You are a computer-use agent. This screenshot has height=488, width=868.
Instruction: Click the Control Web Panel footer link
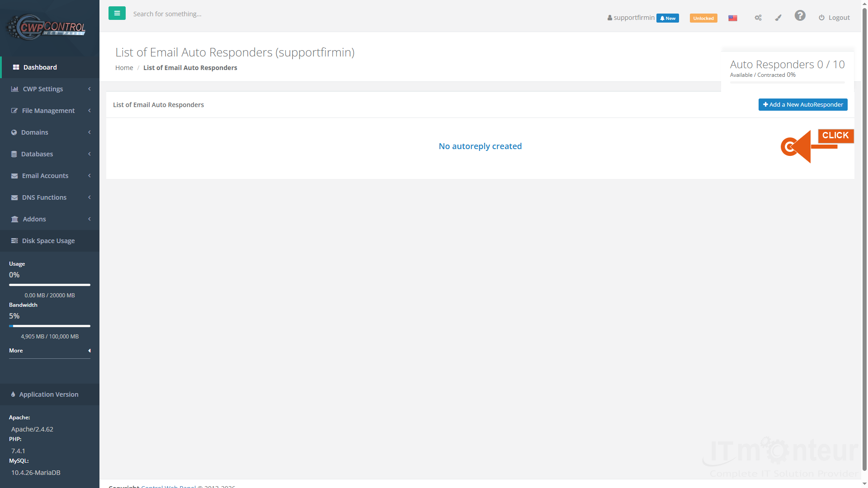tap(169, 486)
